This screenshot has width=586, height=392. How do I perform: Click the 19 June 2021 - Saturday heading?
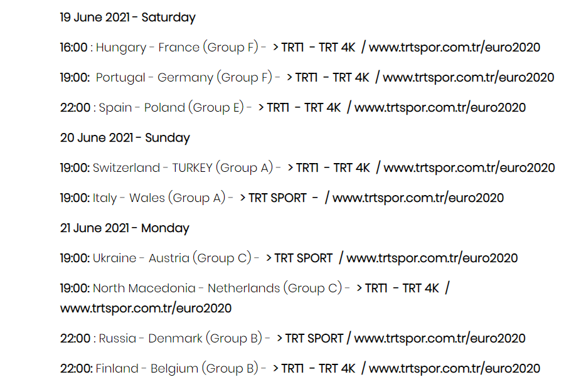click(128, 18)
